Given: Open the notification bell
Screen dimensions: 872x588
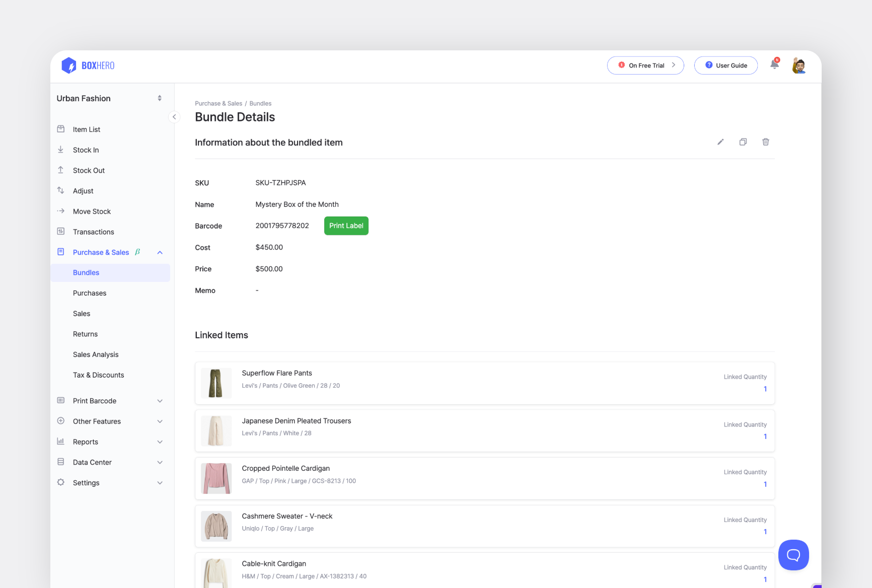Looking at the screenshot, I should click(x=774, y=65).
